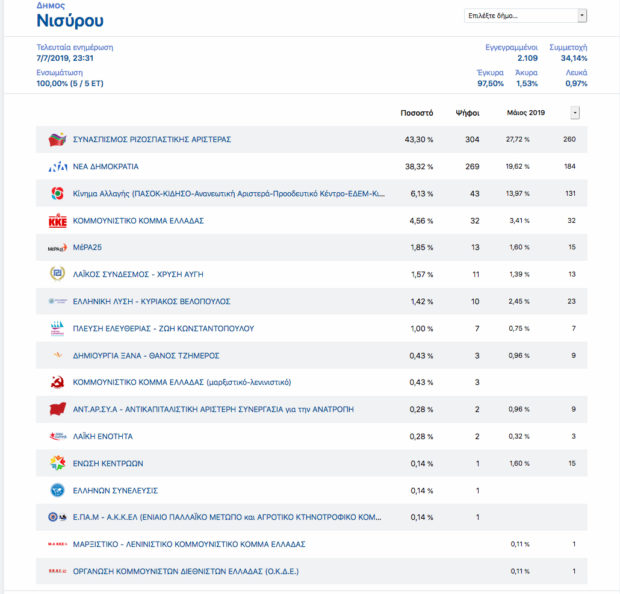Click the Ε.ΠΑ.Μ - Α.Κ.Κ.ΕΛ logo

click(57, 517)
